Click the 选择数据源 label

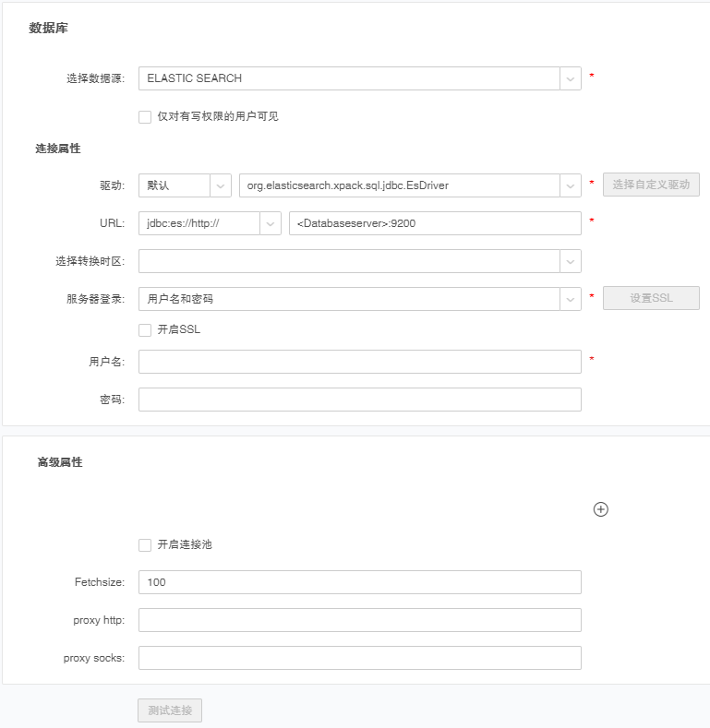click(95, 78)
